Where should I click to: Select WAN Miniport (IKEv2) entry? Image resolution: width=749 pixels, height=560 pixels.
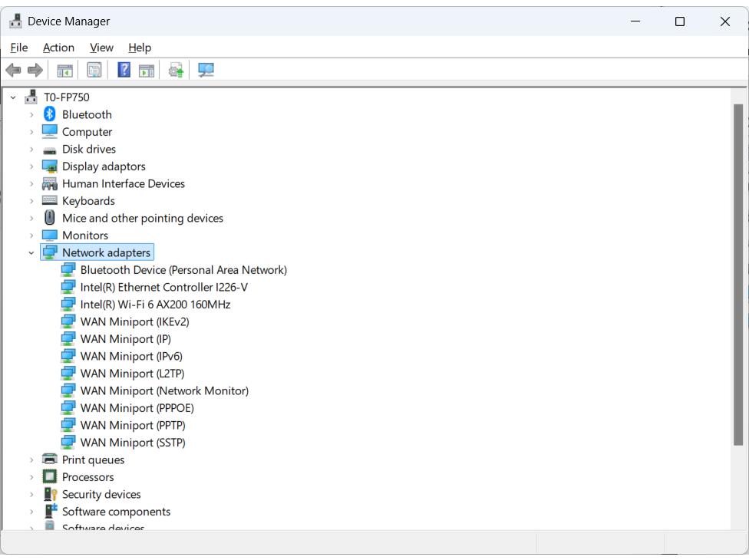[135, 321]
